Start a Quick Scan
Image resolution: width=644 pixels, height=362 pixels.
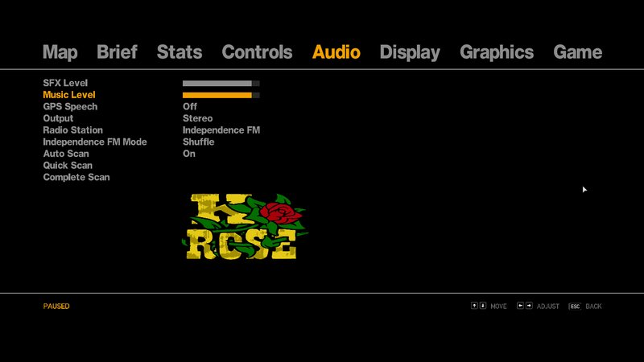point(68,166)
